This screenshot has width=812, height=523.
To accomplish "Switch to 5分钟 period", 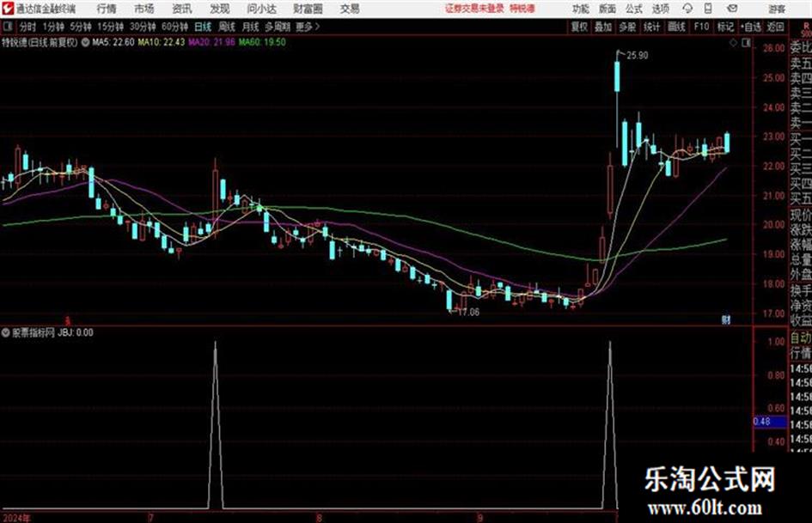I will 81,27.
